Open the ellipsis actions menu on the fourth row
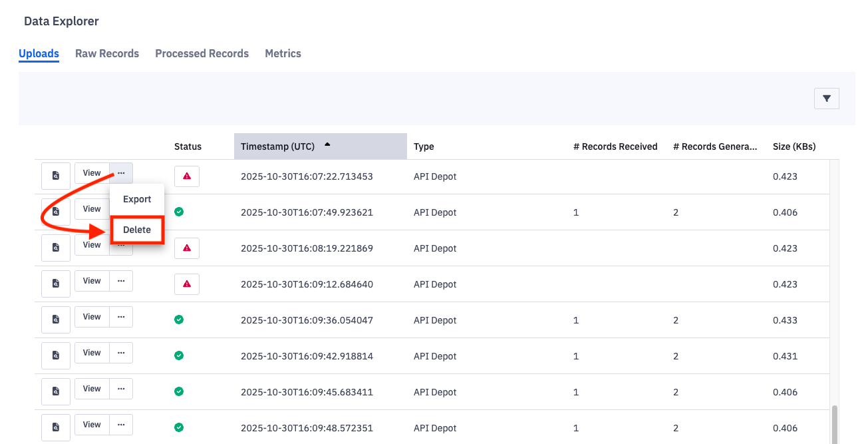 point(120,280)
